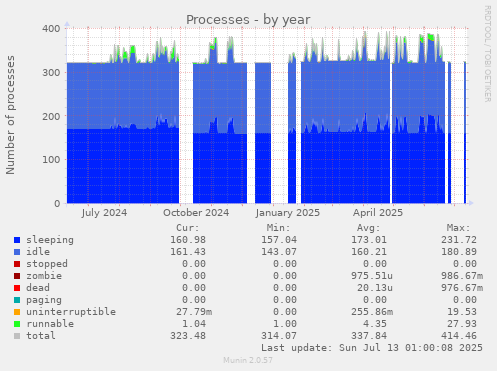Click the 'Cur:' column header
Viewport: 497px width, 371px height.
[188, 228]
